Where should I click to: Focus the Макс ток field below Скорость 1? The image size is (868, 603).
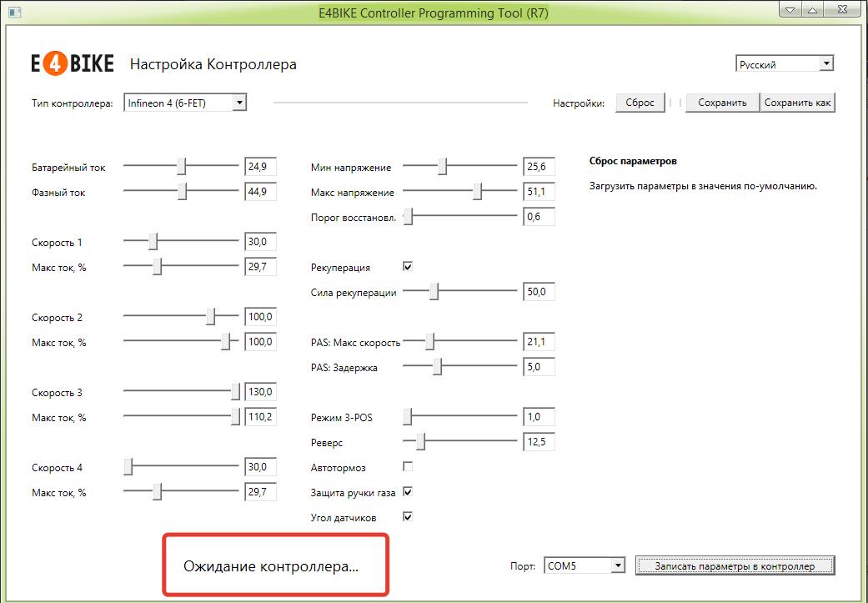pyautogui.click(x=260, y=266)
